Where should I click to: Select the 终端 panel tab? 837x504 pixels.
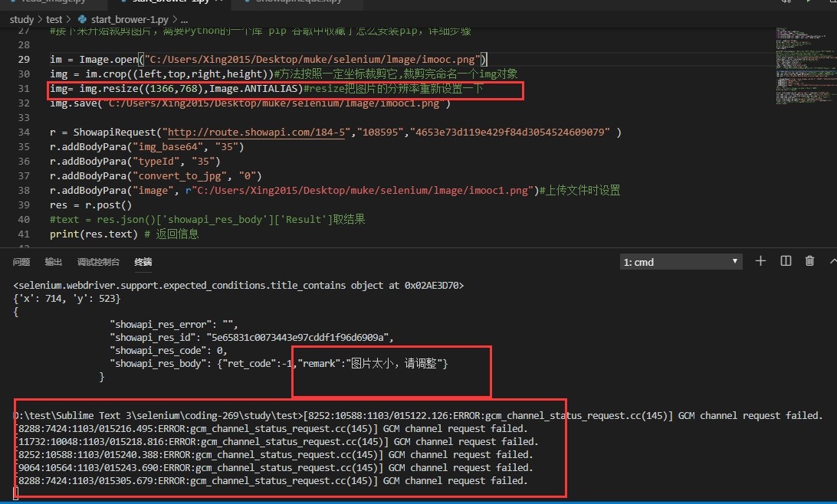click(x=143, y=262)
